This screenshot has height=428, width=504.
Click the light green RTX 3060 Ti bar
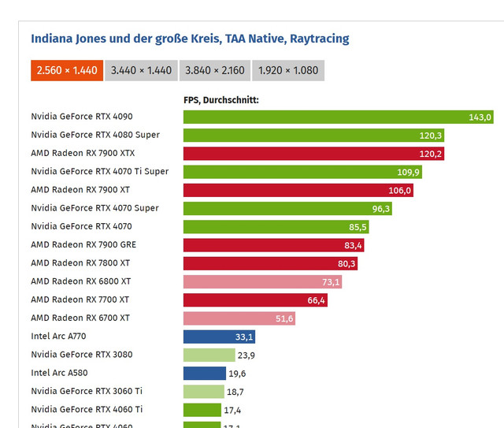coord(204,393)
